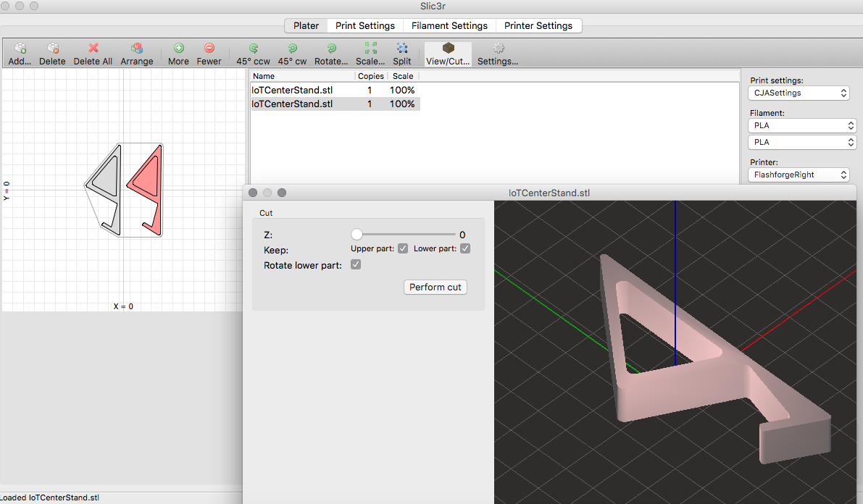Click the Split toolbar icon

401,48
